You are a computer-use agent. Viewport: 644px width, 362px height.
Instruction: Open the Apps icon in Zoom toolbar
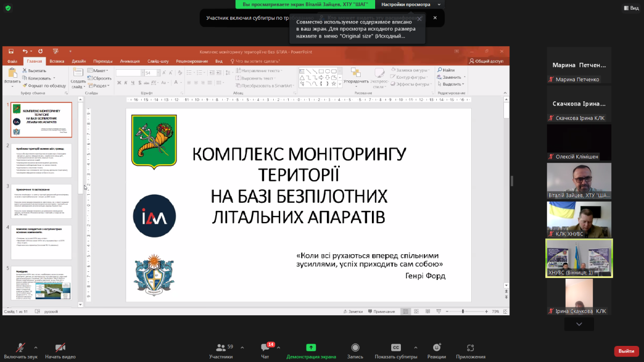point(471,348)
